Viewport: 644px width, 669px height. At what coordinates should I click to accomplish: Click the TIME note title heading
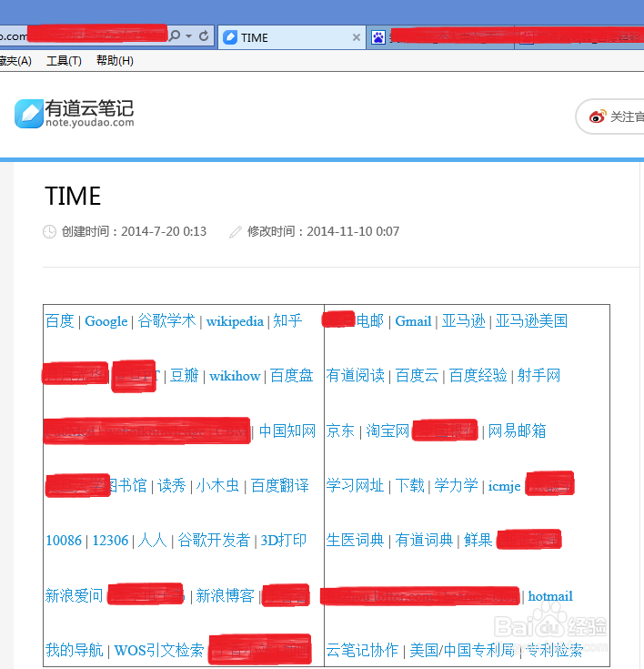pos(73,197)
